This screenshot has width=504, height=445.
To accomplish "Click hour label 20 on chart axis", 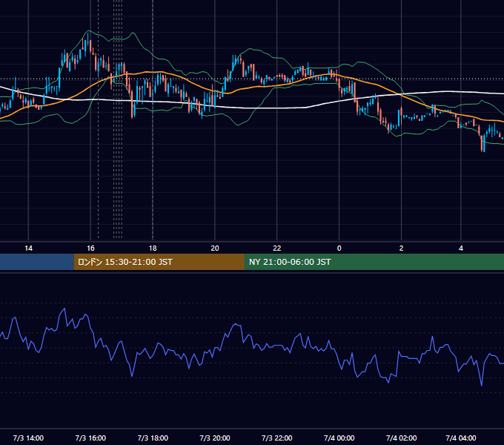I will [215, 248].
